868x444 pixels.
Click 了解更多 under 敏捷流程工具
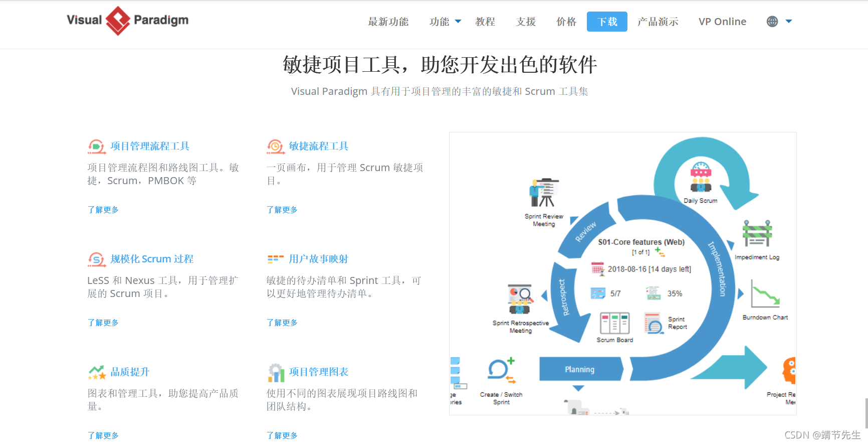click(282, 210)
